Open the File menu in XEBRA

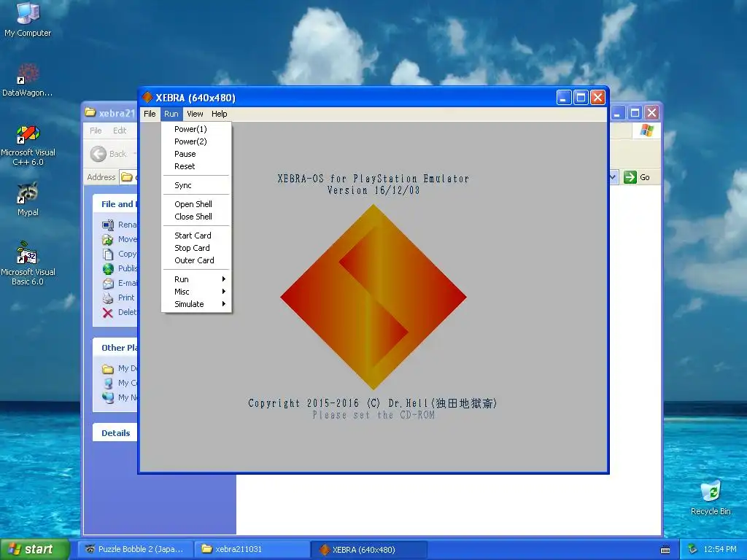click(150, 114)
